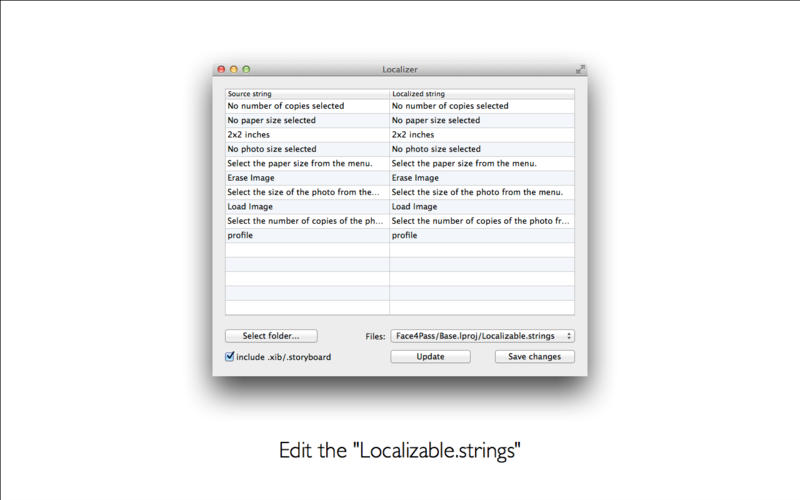The height and width of the screenshot is (500, 800).
Task: Select the "Load Image" source string row
Action: coord(307,207)
